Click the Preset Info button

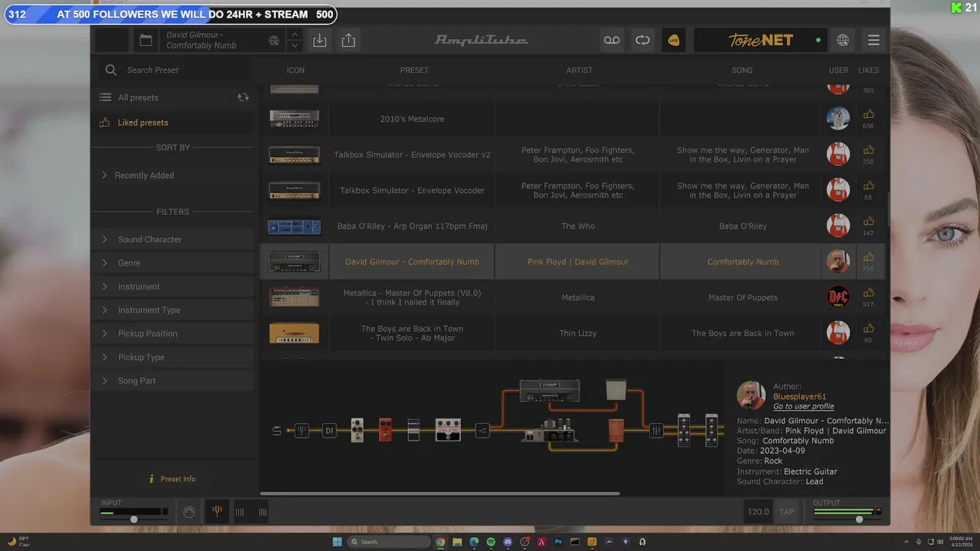pyautogui.click(x=172, y=479)
